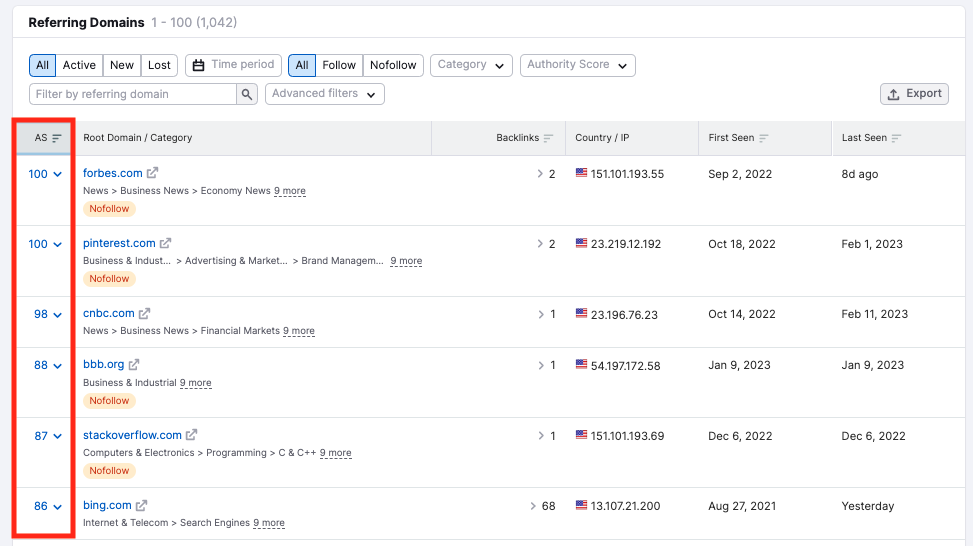This screenshot has width=973, height=546.
Task: Sort by First Seen column icon
Action: click(764, 138)
